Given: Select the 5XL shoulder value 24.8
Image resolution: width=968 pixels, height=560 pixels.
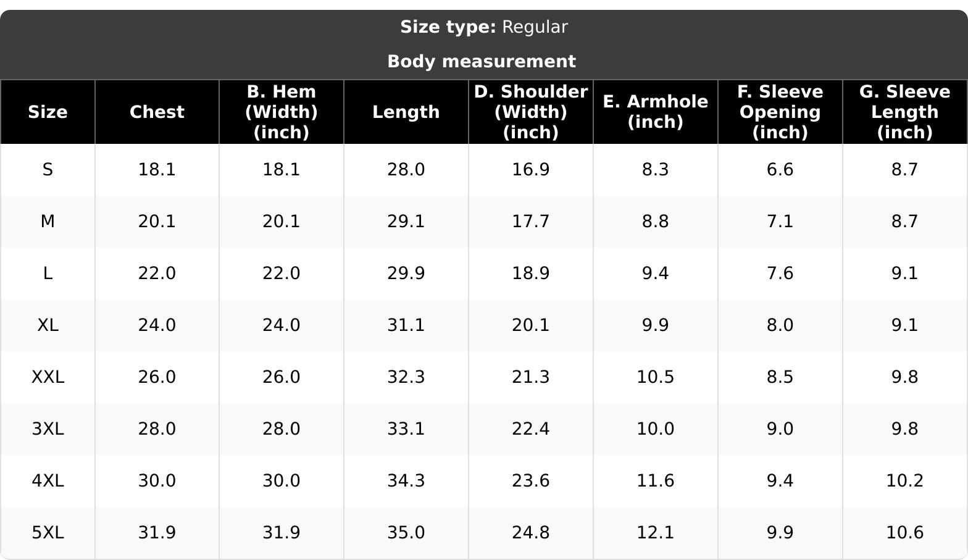Looking at the screenshot, I should pos(531,532).
